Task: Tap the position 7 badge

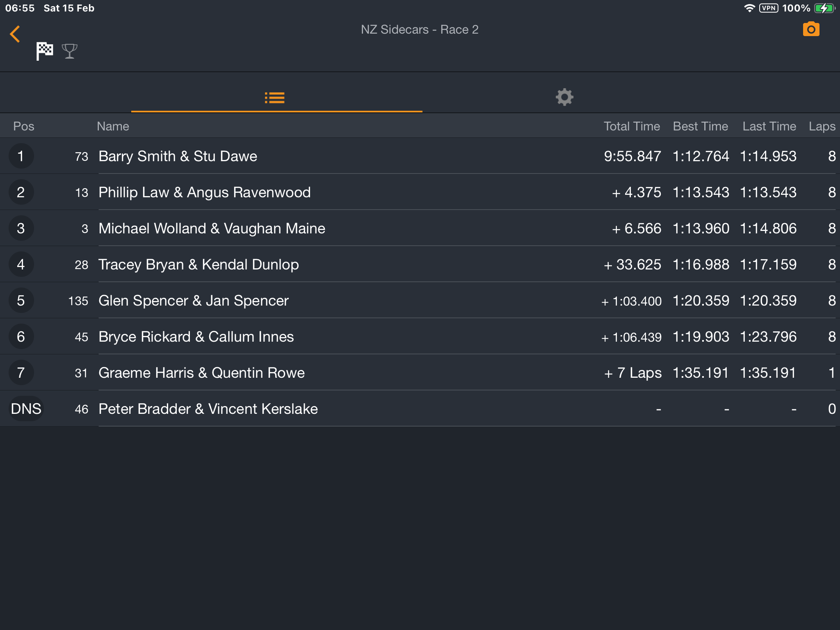Action: [x=21, y=372]
